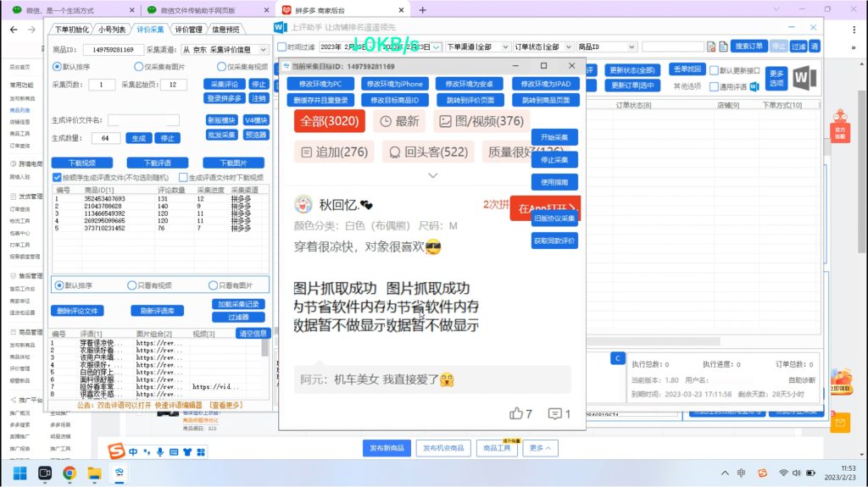Click the delete-file icon beside search field

711,47
